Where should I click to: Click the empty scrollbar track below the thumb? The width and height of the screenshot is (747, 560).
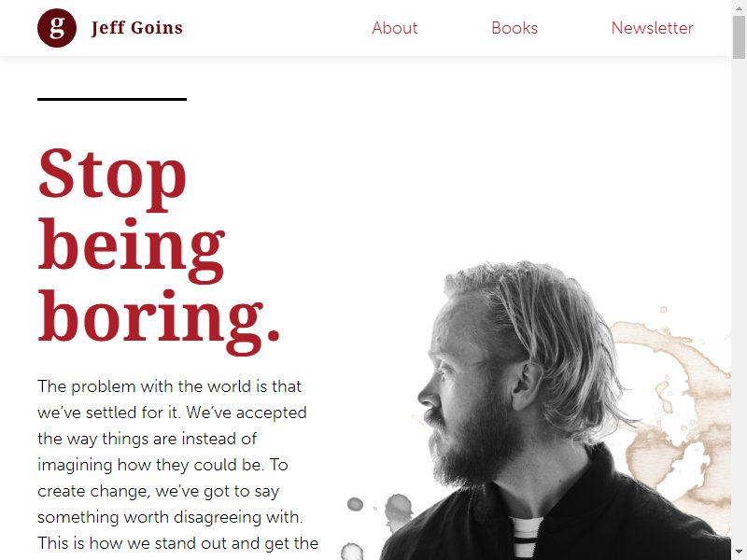coord(739,305)
